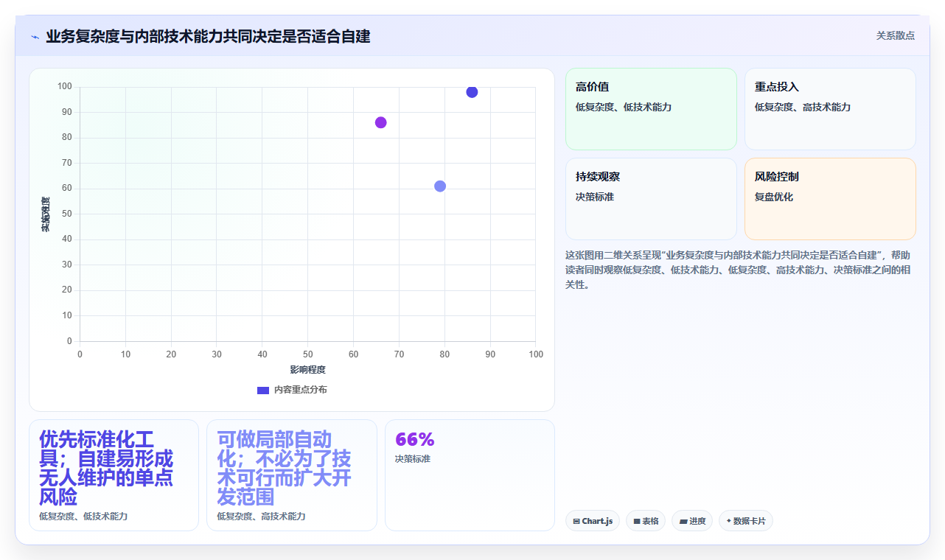Open the 风险控制 quadrant card
The height and width of the screenshot is (560, 945).
830,199
